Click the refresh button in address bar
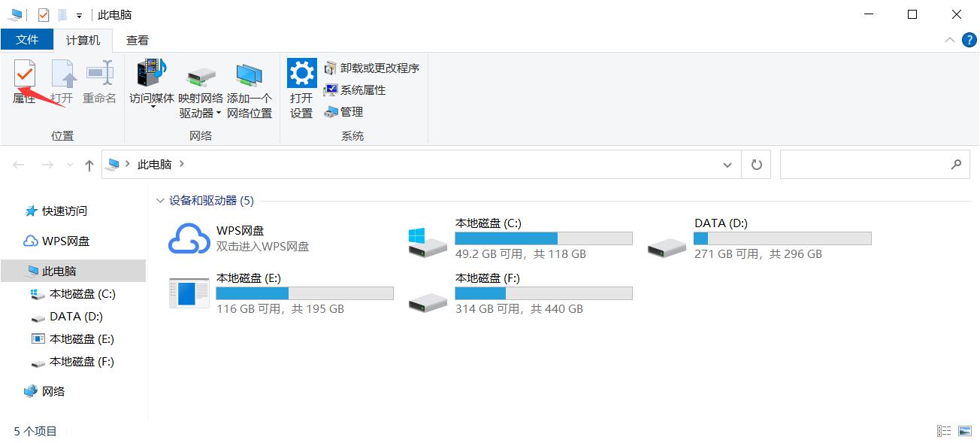Viewport: 980px width, 443px height. (756, 164)
